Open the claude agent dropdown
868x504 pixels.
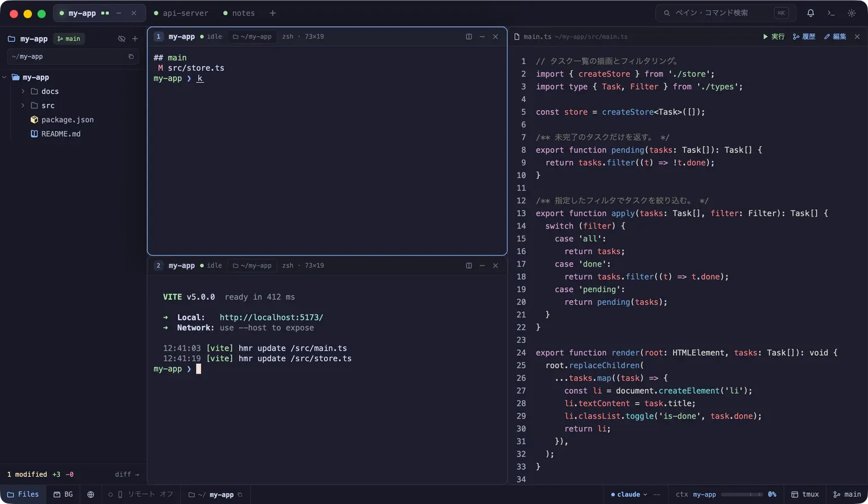point(629,494)
